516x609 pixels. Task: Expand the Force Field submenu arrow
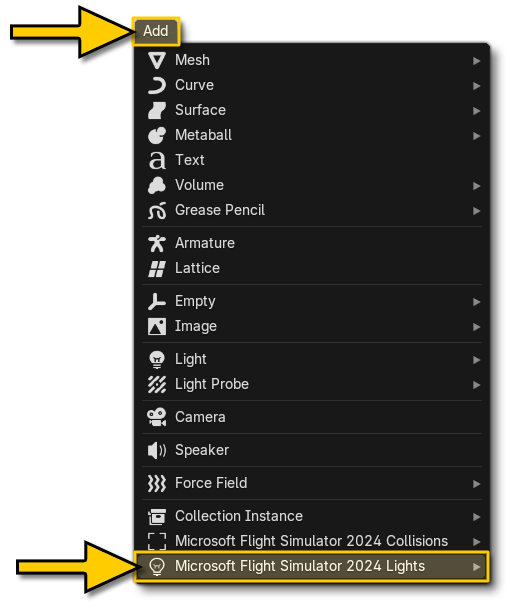point(476,484)
